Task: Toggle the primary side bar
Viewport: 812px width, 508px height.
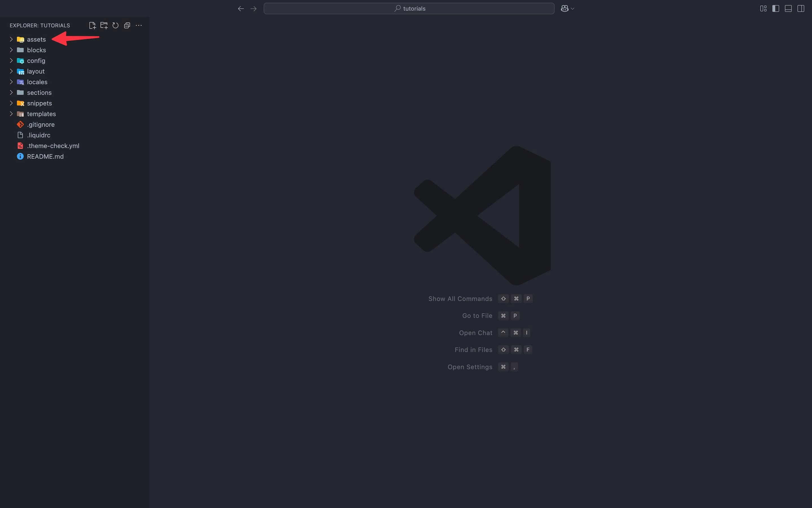Action: (776, 9)
